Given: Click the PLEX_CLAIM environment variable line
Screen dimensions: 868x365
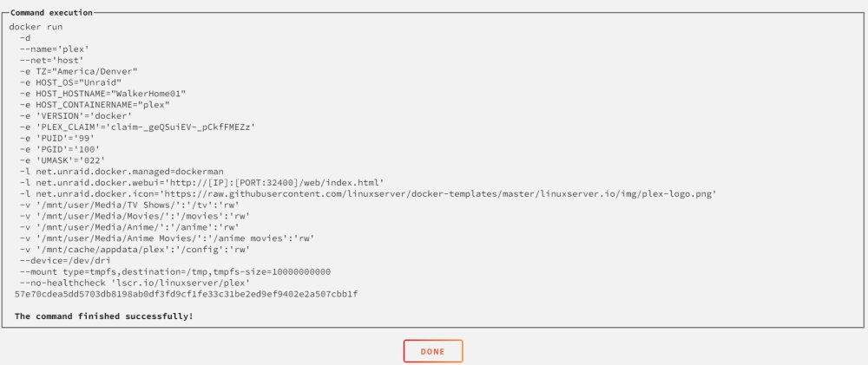Looking at the screenshot, I should point(138,127).
